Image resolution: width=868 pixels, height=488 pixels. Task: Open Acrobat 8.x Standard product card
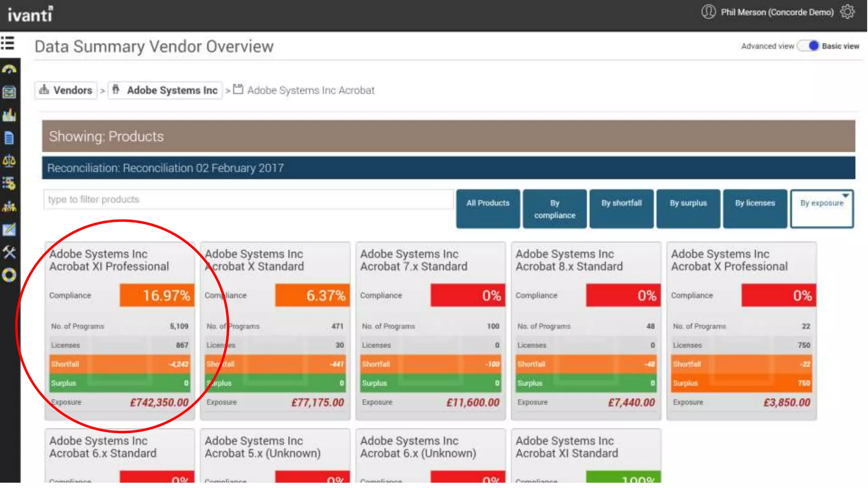click(x=586, y=331)
